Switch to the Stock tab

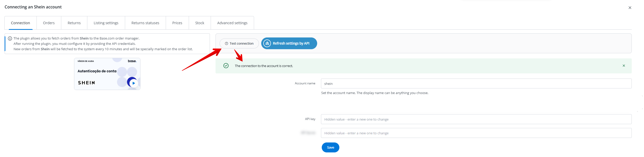200,23
